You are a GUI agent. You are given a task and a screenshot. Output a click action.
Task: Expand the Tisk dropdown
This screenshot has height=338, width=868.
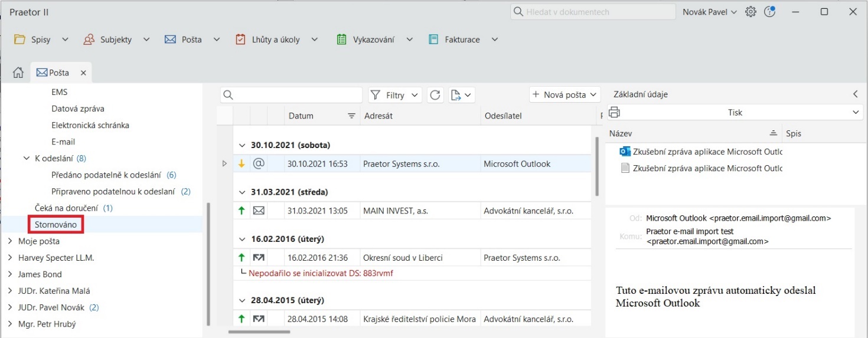tap(856, 112)
